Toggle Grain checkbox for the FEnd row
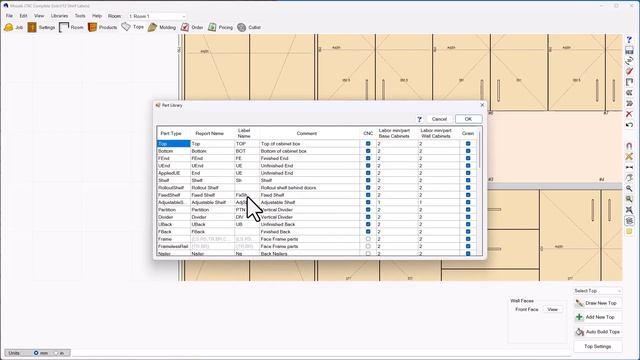 click(x=468, y=158)
